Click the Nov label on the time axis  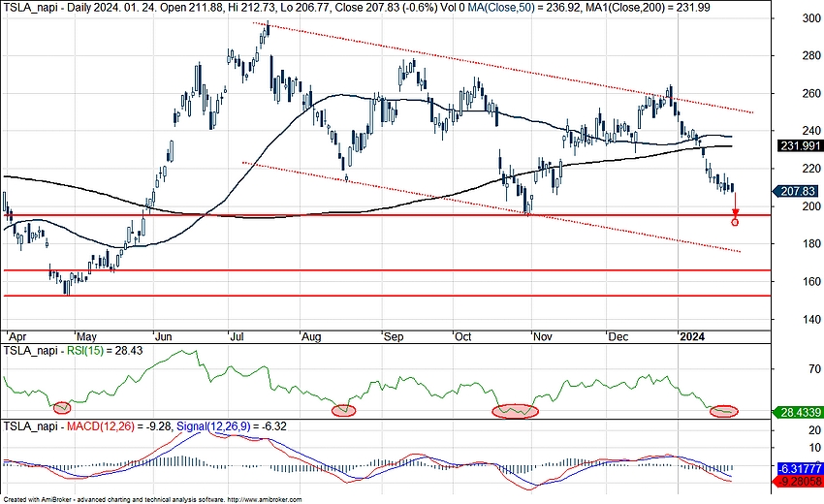click(x=543, y=337)
